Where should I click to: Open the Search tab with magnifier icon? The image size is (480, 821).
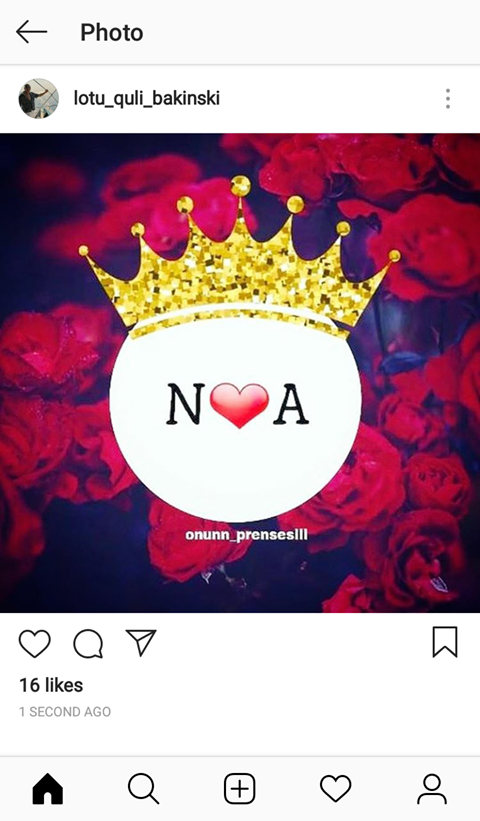143,789
